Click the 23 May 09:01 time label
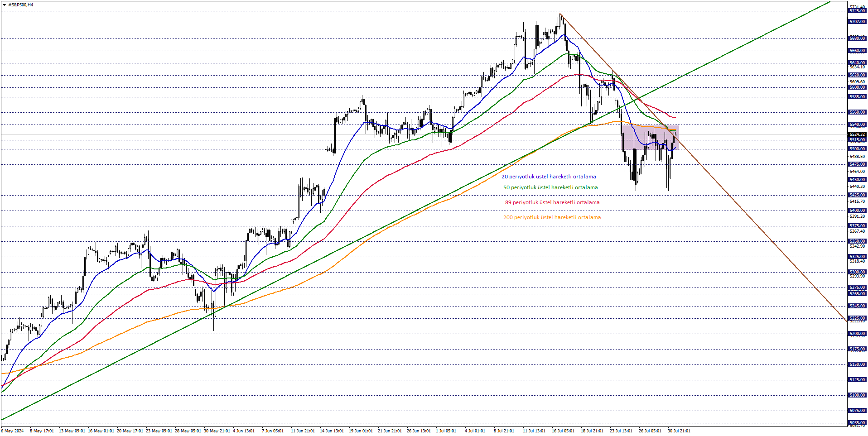This screenshot has width=868, height=436. coord(159,431)
